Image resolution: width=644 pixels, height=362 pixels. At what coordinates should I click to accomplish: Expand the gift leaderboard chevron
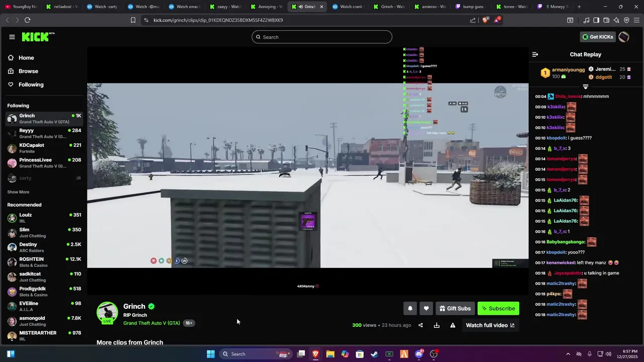(585, 87)
